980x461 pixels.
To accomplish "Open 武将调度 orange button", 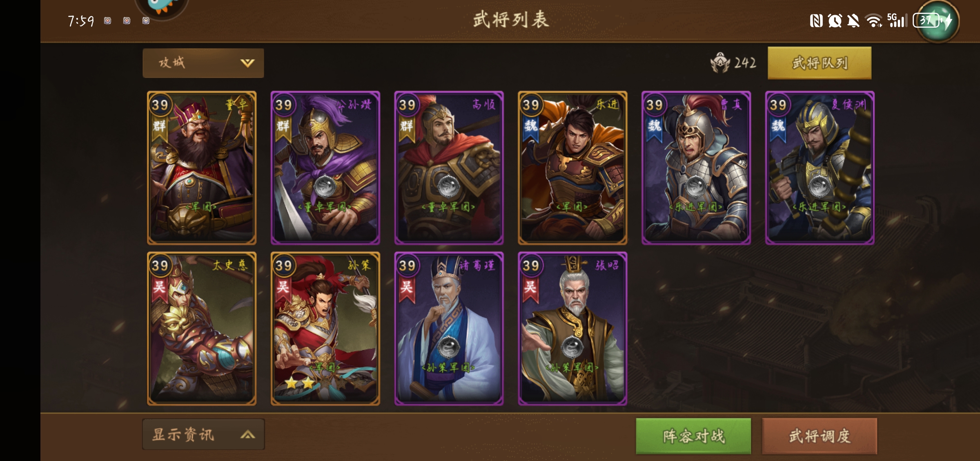I will pyautogui.click(x=820, y=436).
